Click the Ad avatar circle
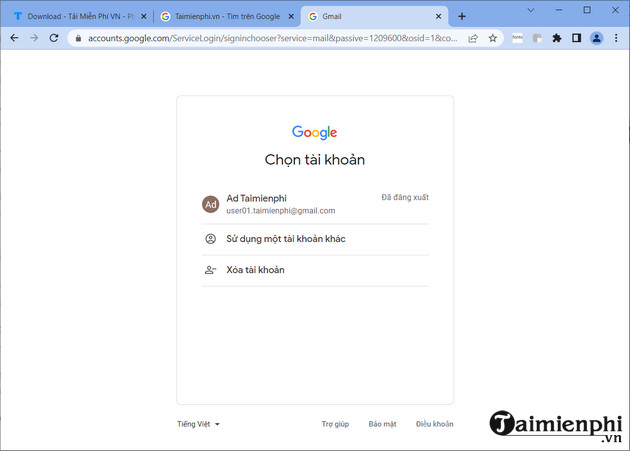 pyautogui.click(x=211, y=204)
